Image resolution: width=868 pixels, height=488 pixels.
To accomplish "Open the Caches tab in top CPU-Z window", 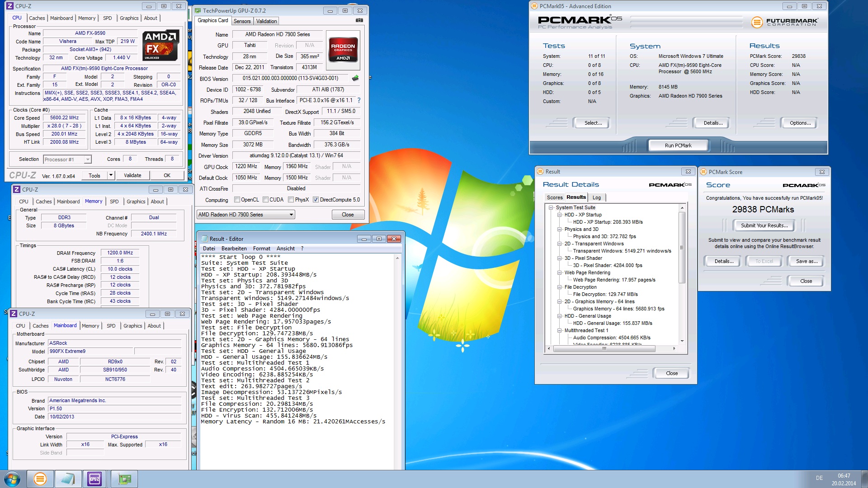I will pos(37,18).
